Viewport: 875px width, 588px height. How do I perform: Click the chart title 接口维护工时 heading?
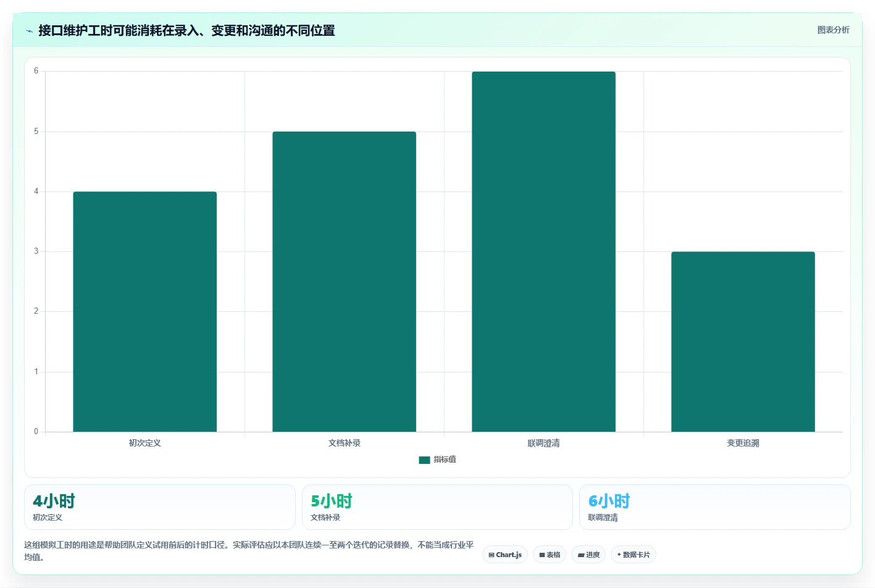click(x=186, y=31)
